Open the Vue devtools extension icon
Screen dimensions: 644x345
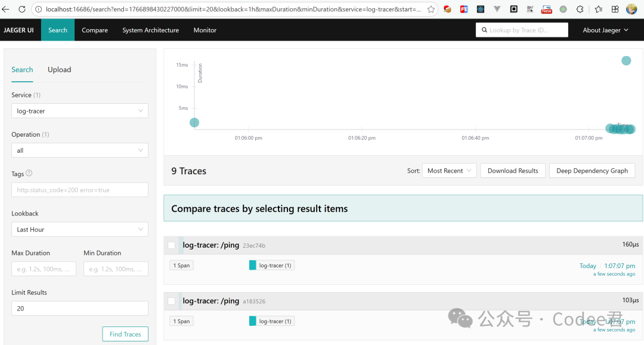click(497, 9)
